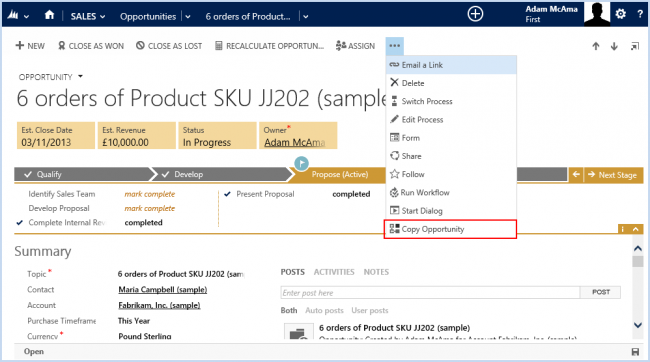650x362 pixels.
Task: Open the OPPORTUNITY form selector dropdown
Action: (x=80, y=77)
